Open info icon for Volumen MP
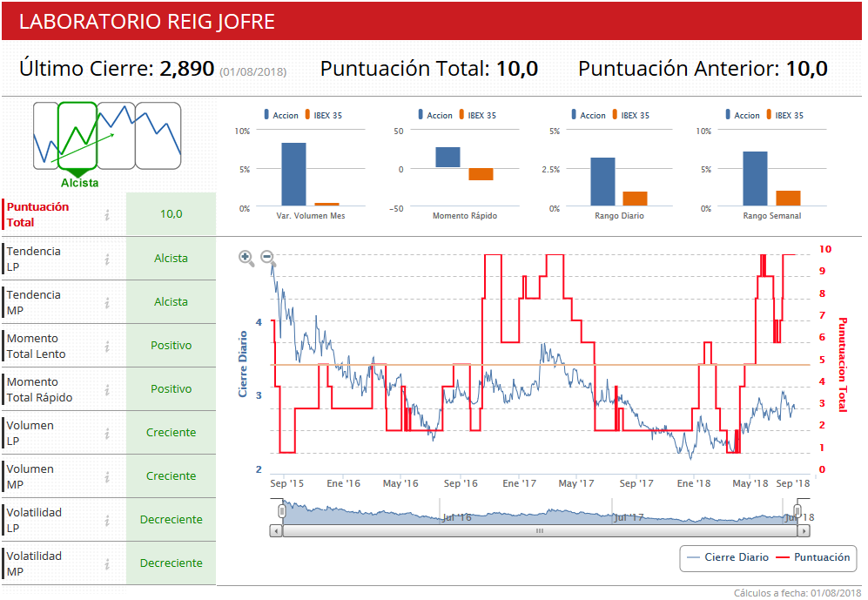868x600 pixels. (x=107, y=477)
